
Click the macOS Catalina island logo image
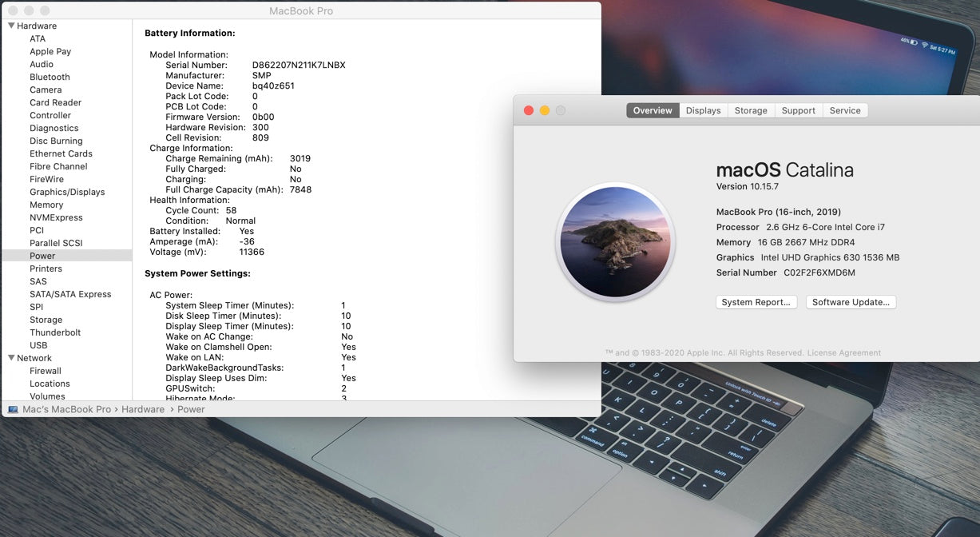(x=615, y=241)
